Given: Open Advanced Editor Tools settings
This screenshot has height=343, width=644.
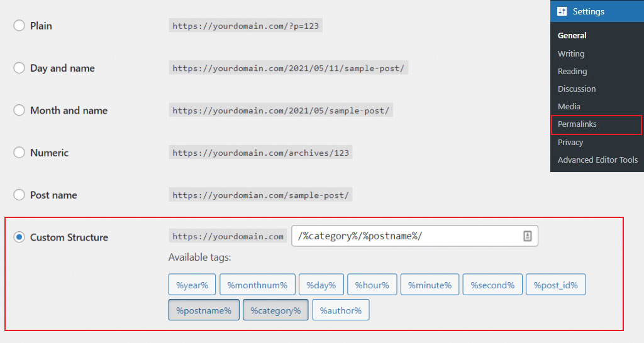Looking at the screenshot, I should 597,160.
